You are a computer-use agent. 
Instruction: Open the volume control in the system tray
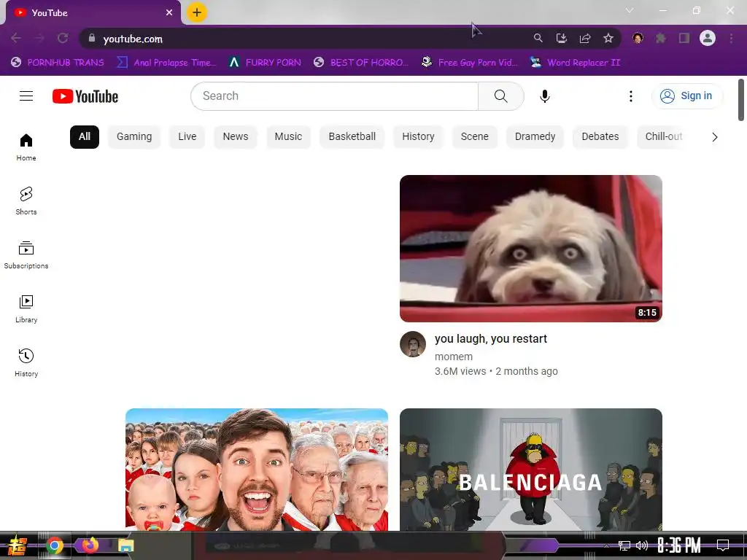642,545
